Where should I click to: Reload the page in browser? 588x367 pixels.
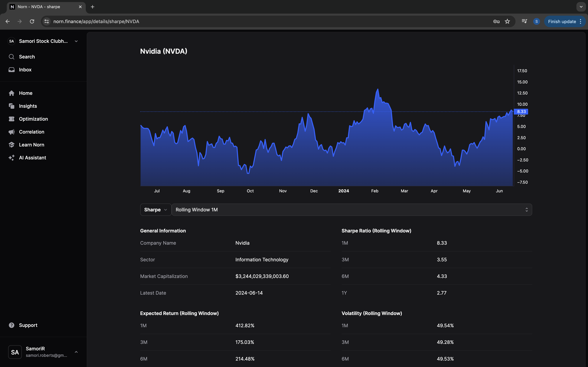pos(32,21)
